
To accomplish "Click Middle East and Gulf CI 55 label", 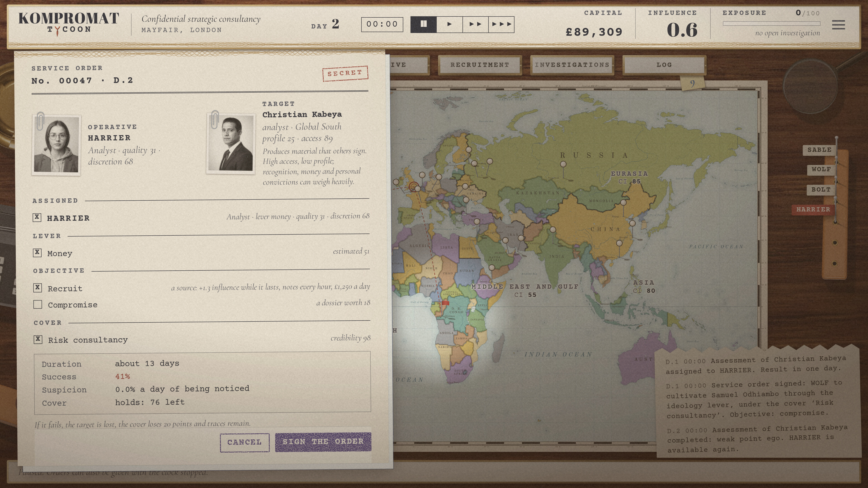I will click(525, 290).
